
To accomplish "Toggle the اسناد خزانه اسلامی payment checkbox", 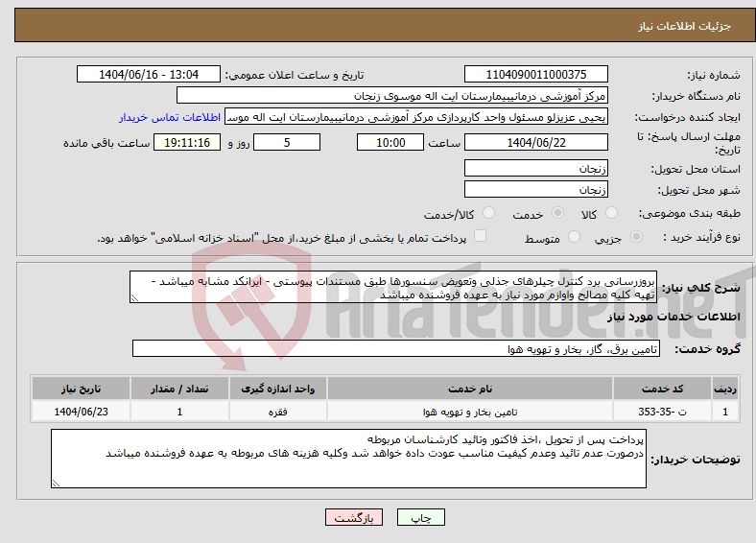I will (x=480, y=236).
